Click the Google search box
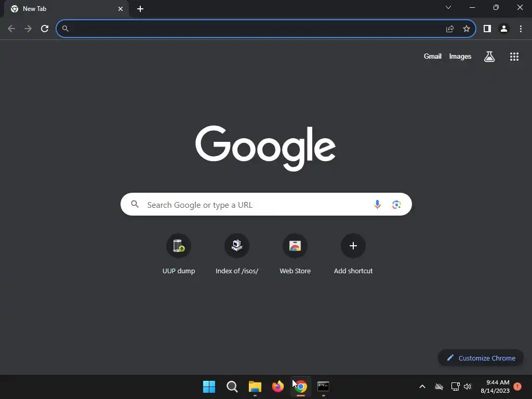Screen dimensions: 532x399 tap(266, 204)
